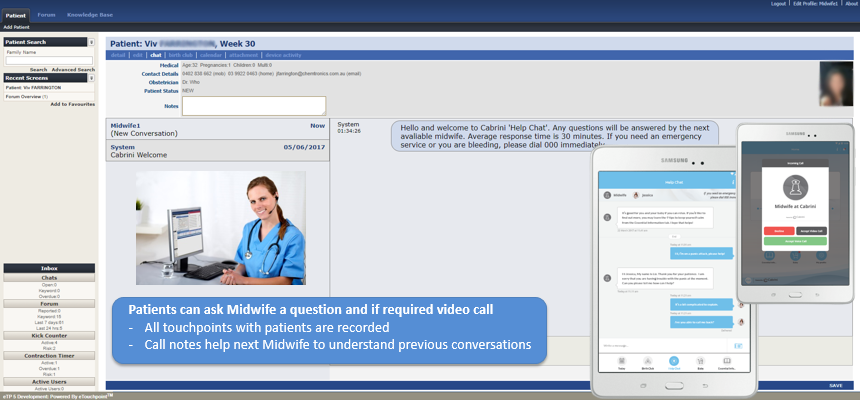Tap the Midwife avatar in tablet chat header
This screenshot has width=860, height=400.
(x=607, y=195)
